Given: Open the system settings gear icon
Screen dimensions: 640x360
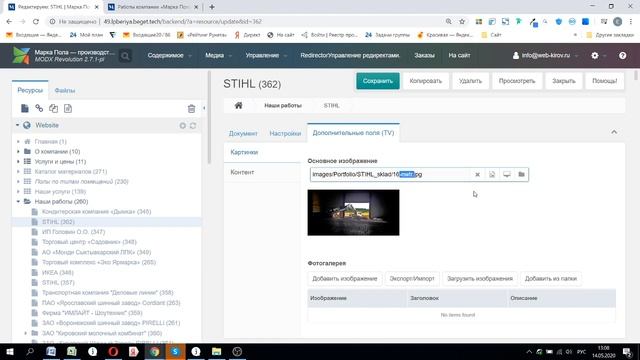Looking at the screenshot, I should click(x=595, y=56).
